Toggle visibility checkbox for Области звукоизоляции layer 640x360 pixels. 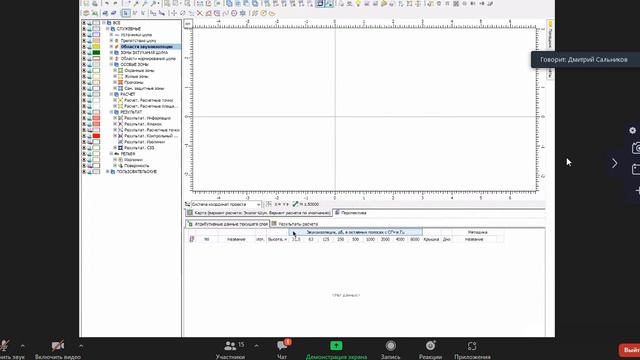(84, 47)
